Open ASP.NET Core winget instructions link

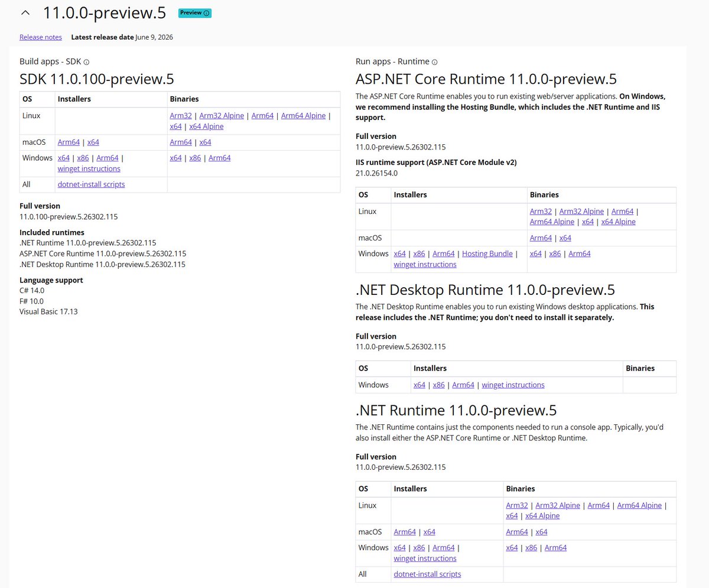[425, 264]
